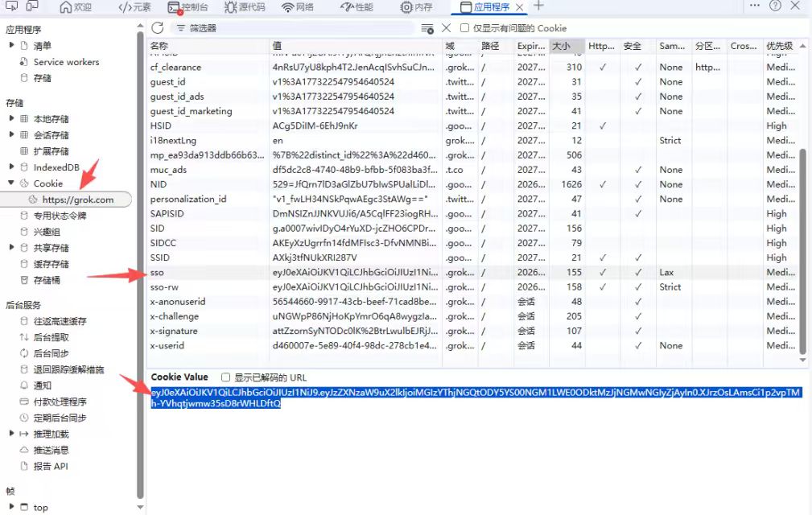Sort cookies by the 大小 column header
Image resolution: width=812 pixels, height=515 pixels.
click(567, 46)
